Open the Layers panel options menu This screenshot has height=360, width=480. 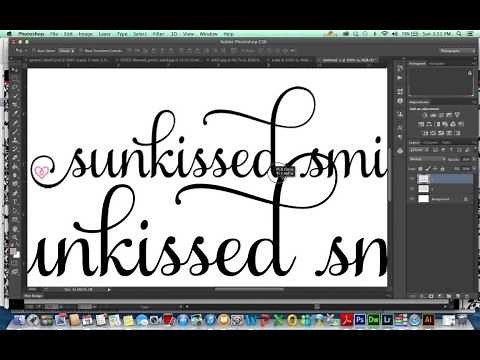474,142
